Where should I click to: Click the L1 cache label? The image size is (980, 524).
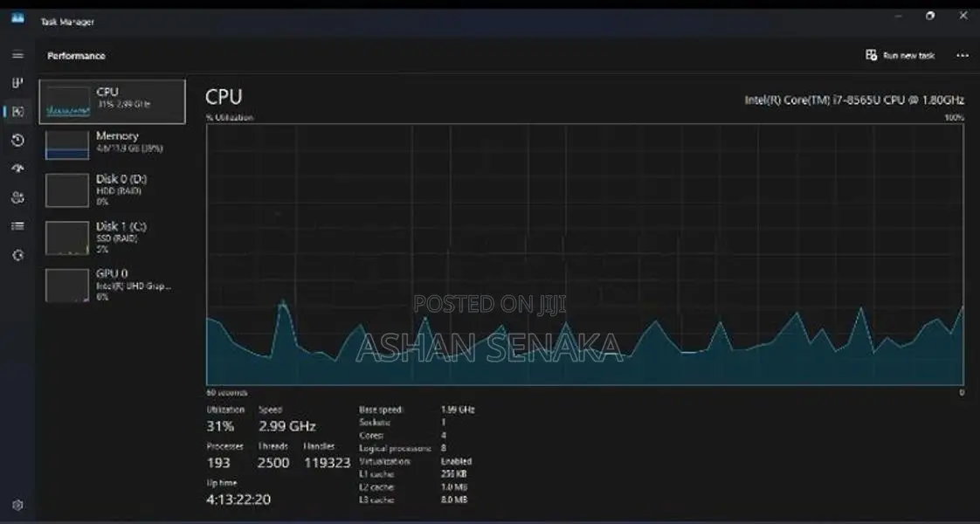click(376, 474)
